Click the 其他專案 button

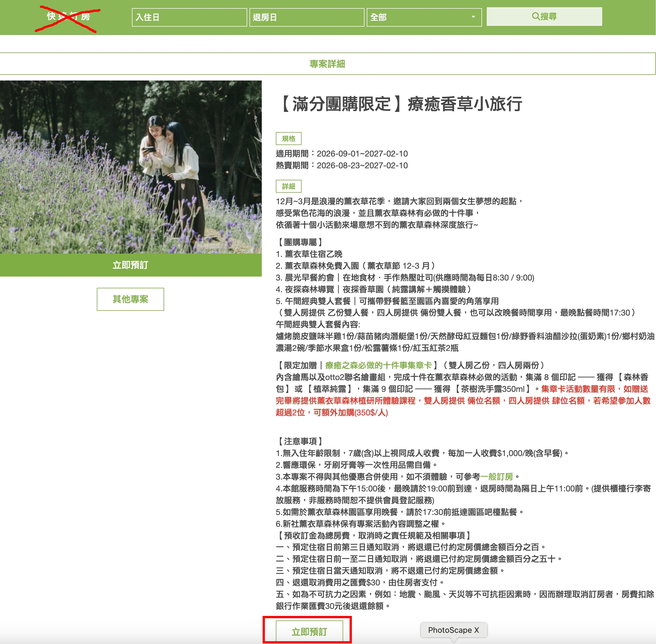(x=130, y=299)
